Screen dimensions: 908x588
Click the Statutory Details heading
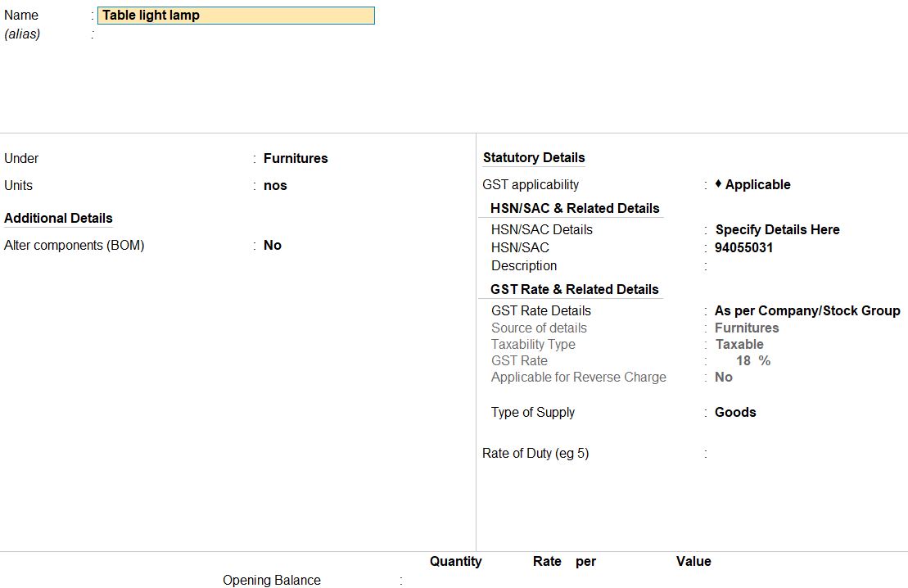[534, 158]
